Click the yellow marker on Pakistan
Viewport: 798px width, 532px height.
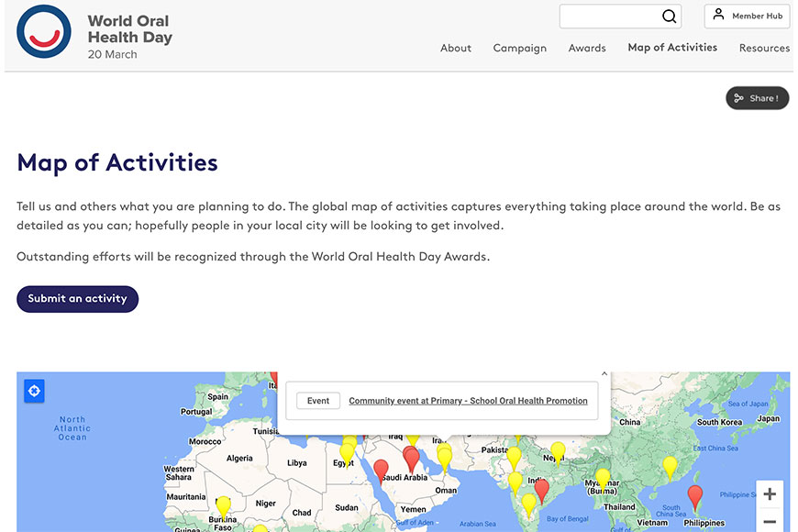(x=514, y=457)
